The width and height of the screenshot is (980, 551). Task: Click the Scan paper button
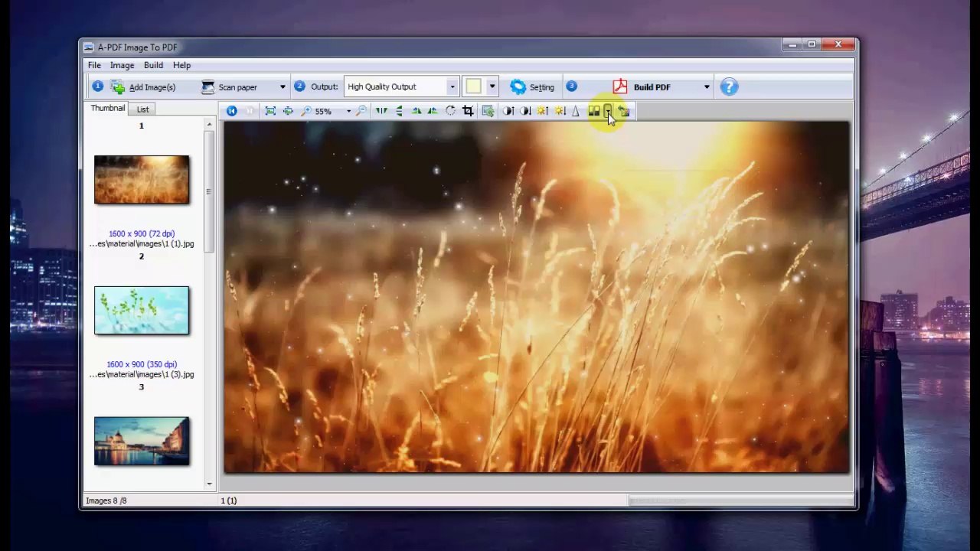[230, 87]
